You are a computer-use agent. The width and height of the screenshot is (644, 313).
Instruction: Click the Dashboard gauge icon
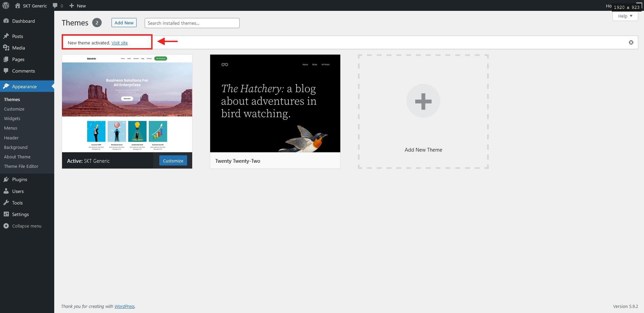coord(6,21)
